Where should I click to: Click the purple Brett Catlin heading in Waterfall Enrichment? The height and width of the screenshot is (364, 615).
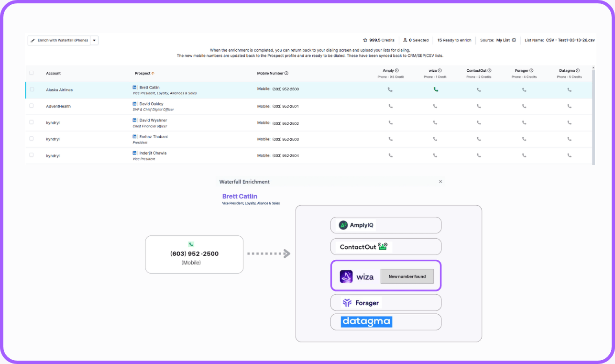240,196
